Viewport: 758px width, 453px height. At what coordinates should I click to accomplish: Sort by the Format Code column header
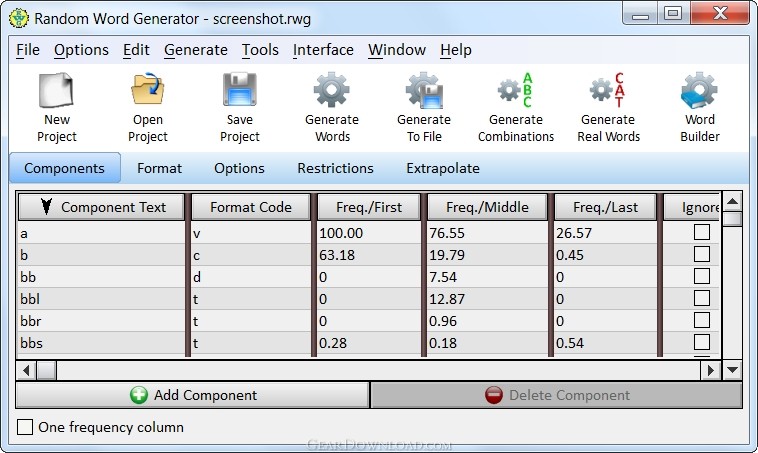pos(251,207)
